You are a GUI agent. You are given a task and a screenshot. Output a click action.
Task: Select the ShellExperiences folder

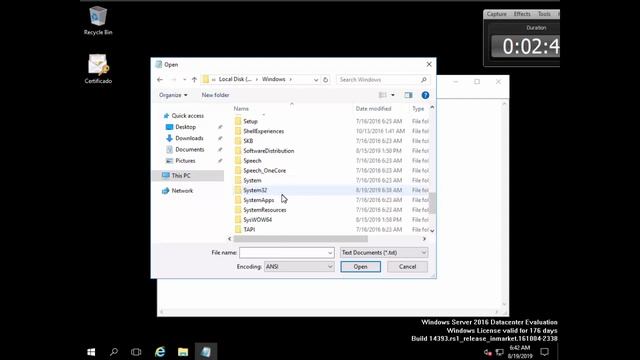pos(264,131)
